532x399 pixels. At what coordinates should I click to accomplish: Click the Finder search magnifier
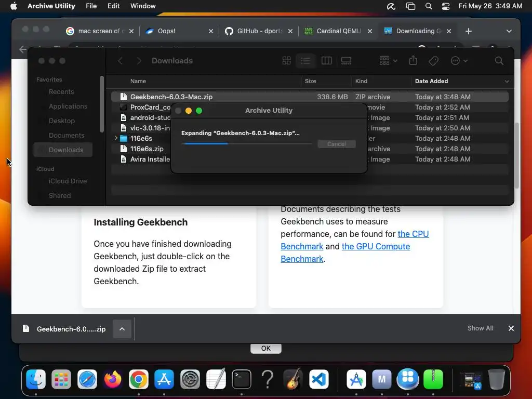(x=499, y=61)
